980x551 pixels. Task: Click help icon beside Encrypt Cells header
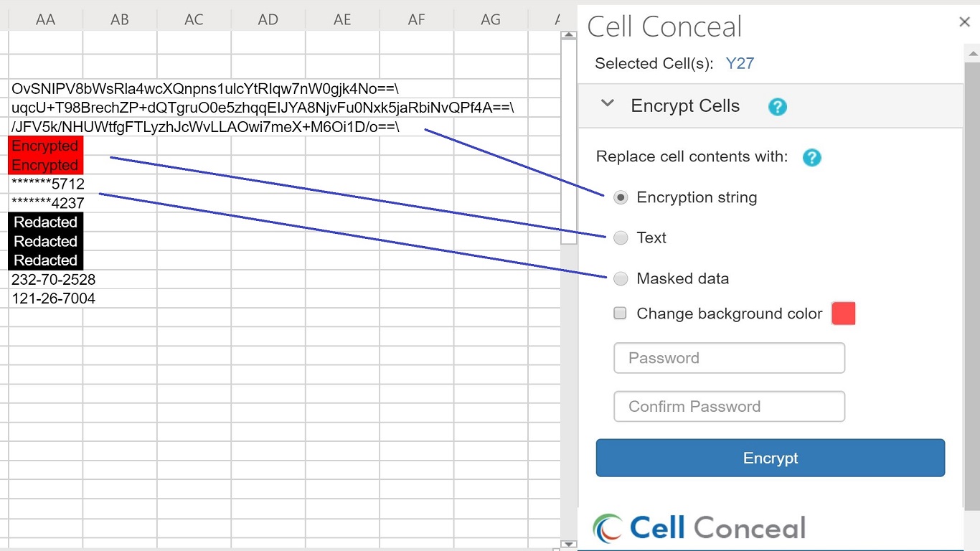tap(777, 107)
